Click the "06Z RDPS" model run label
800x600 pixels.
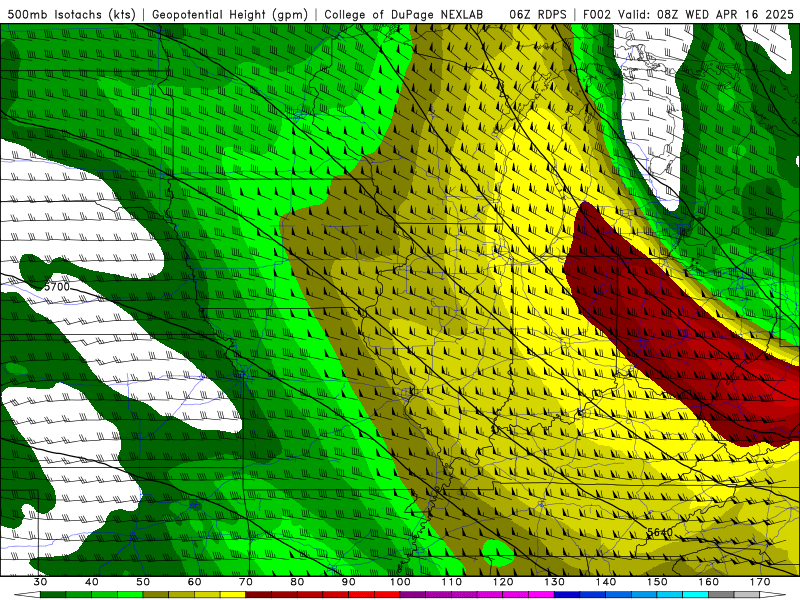pyautogui.click(x=537, y=14)
